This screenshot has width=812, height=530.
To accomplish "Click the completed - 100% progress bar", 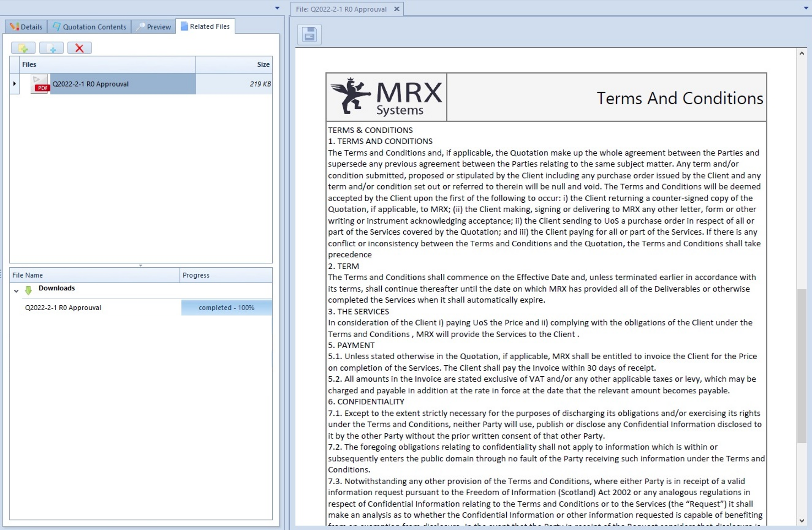I will 227,307.
